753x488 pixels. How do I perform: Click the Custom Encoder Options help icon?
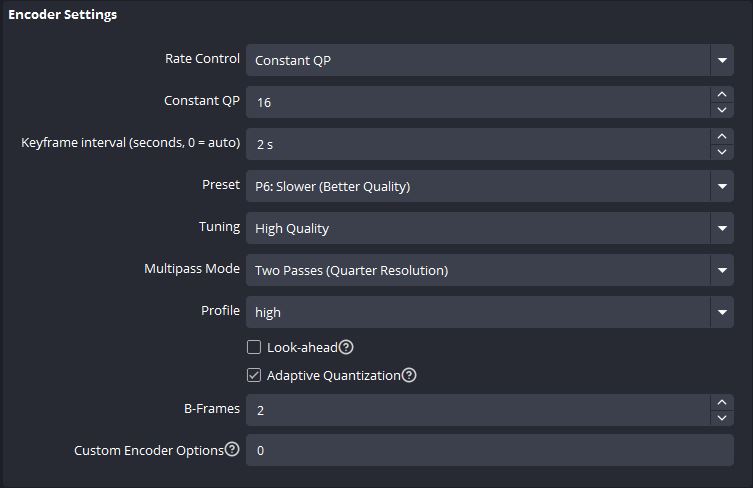(232, 449)
